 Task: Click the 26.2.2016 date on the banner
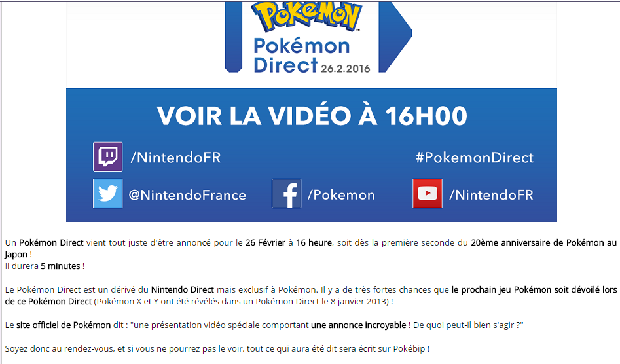[x=345, y=69]
